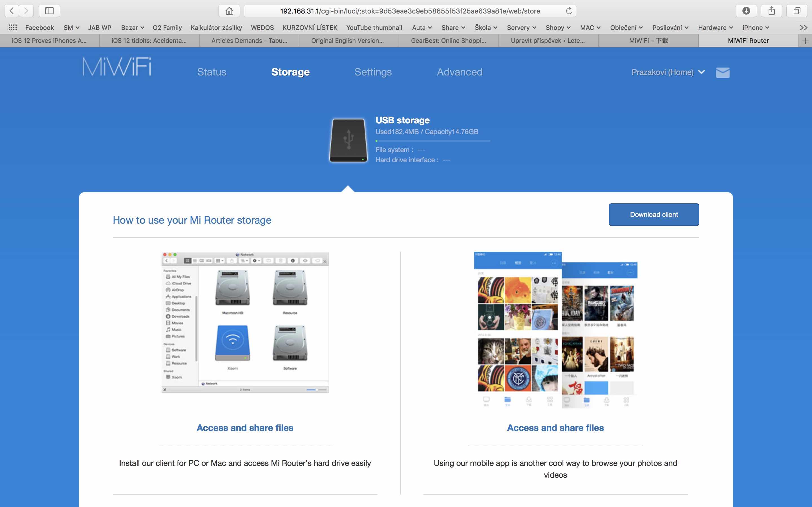Click Safari's home icon
Image resolution: width=812 pixels, height=507 pixels.
229,11
